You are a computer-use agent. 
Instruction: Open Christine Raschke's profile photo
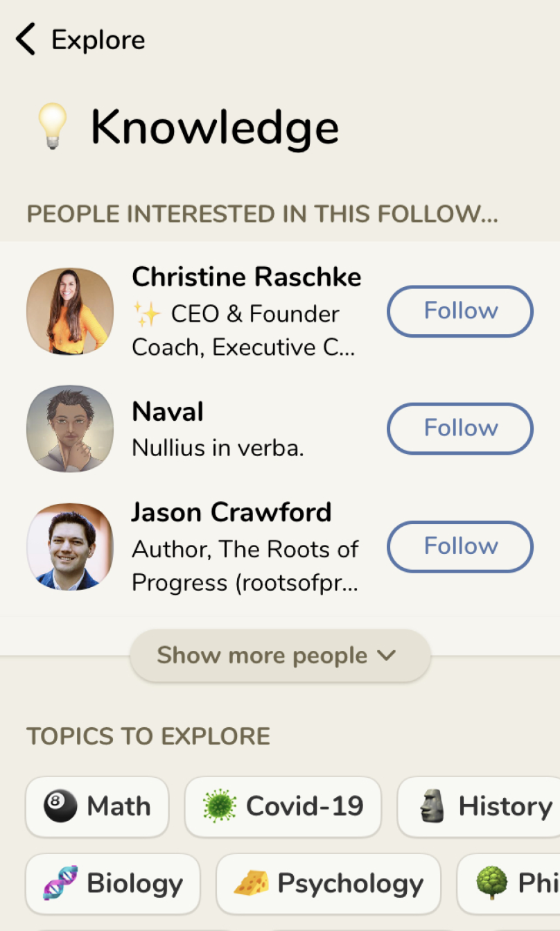pyautogui.click(x=70, y=311)
